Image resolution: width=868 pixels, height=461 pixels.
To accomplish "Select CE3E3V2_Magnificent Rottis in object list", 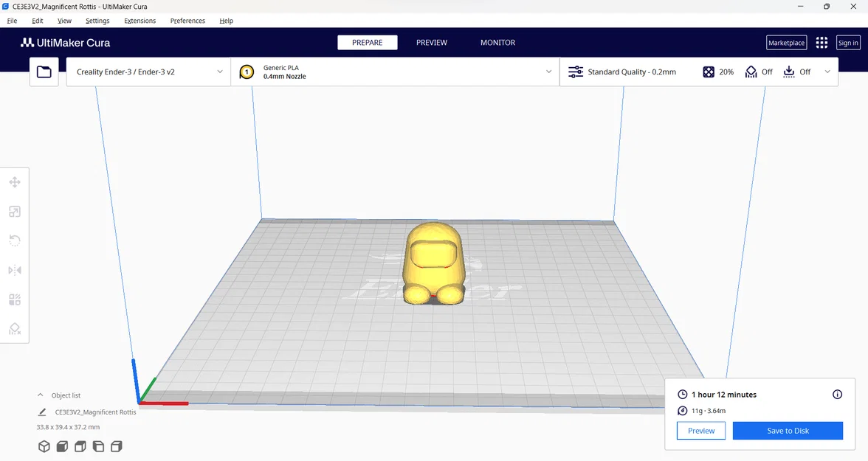I will click(95, 412).
